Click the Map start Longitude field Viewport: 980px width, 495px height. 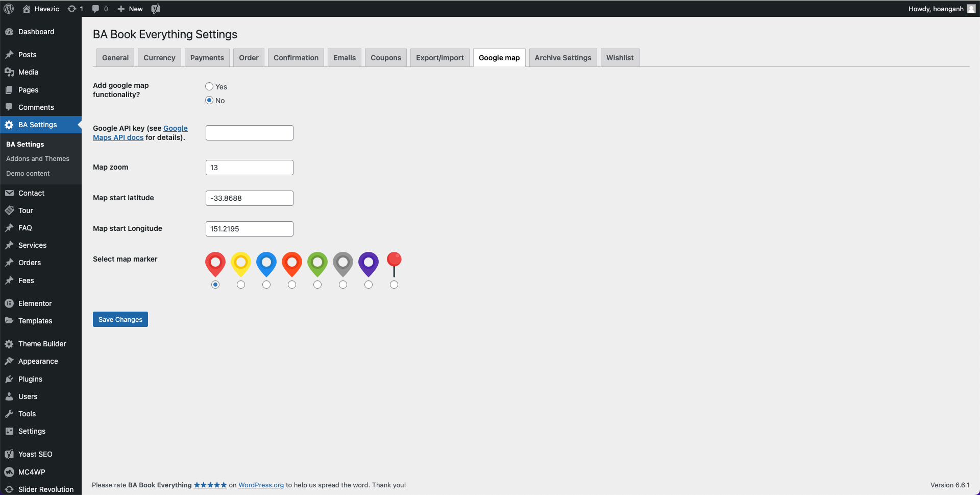tap(250, 229)
